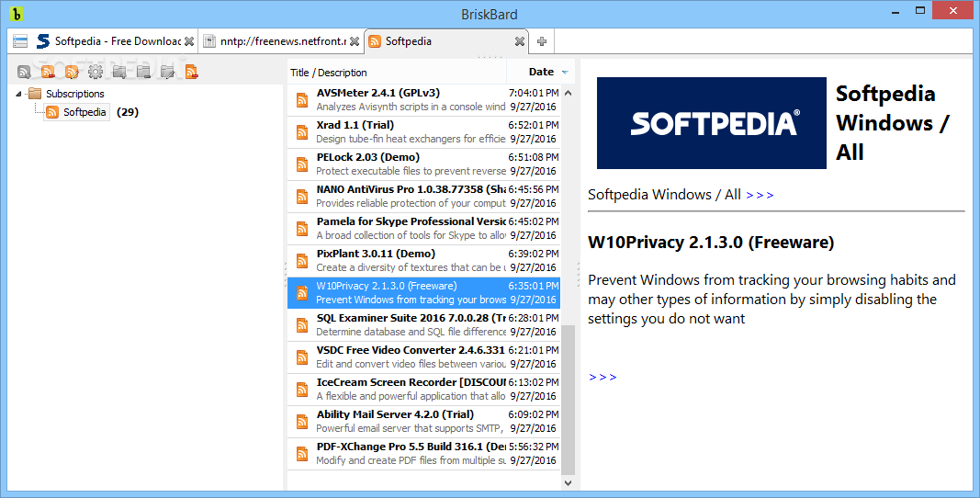The width and height of the screenshot is (980, 498).
Task: Select PDF-XChange Pro 5.5 Build 316.1 item
Action: [423, 454]
